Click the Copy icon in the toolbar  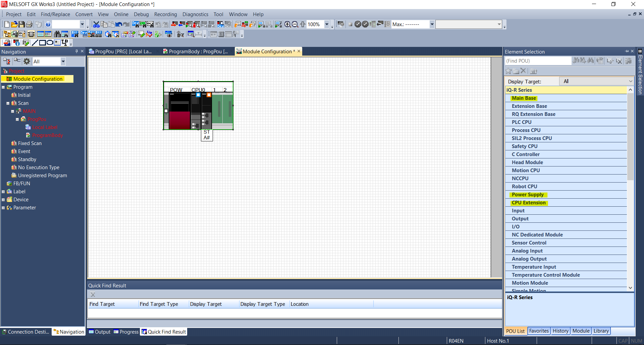(x=104, y=24)
